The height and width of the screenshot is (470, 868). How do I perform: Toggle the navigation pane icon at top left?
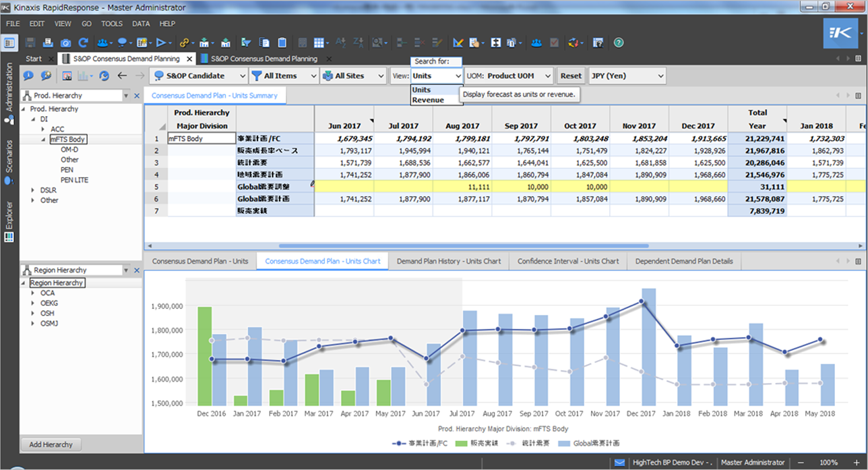coord(9,42)
